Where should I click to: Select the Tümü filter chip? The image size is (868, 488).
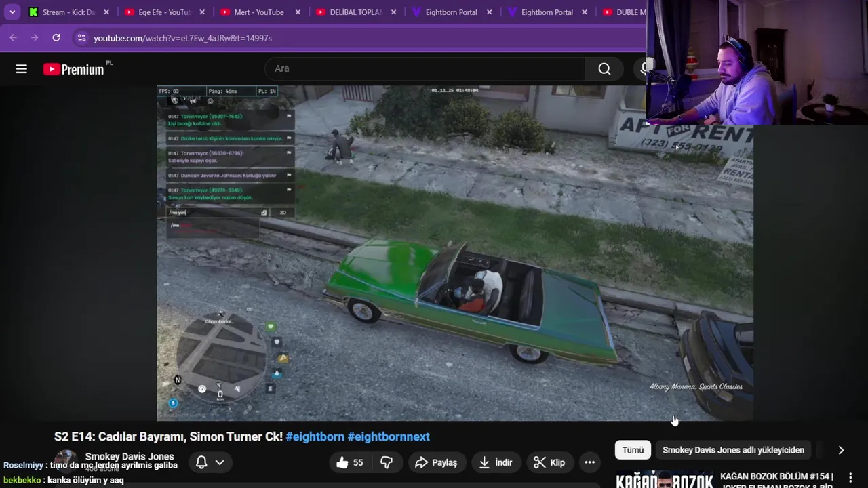point(633,450)
